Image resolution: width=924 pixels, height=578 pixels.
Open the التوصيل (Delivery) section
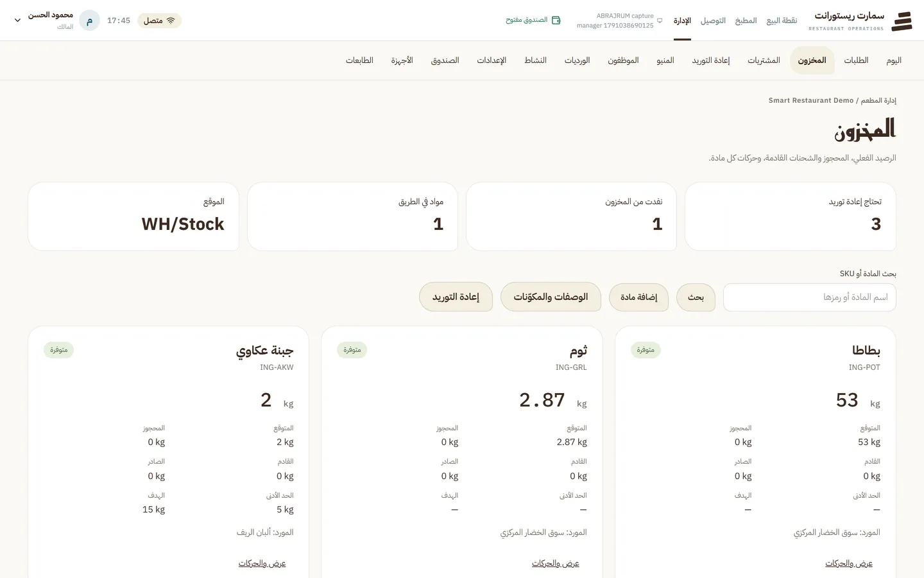(713, 21)
